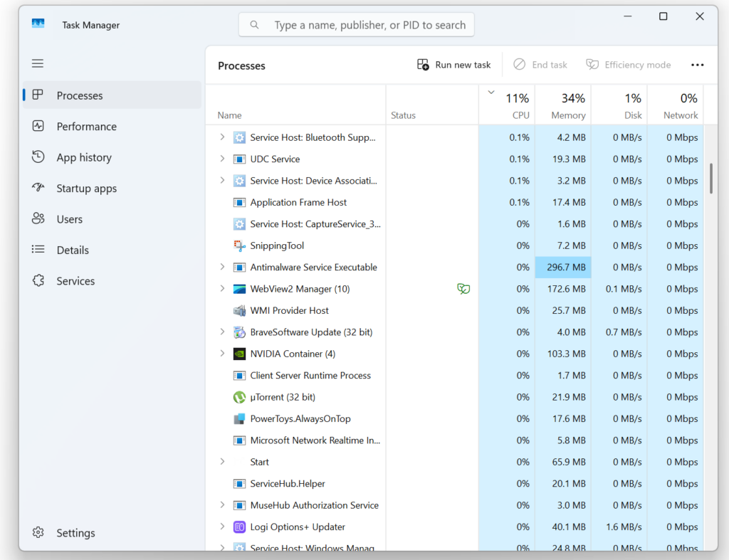Expand the Start process entry
729x560 pixels.
tap(222, 462)
